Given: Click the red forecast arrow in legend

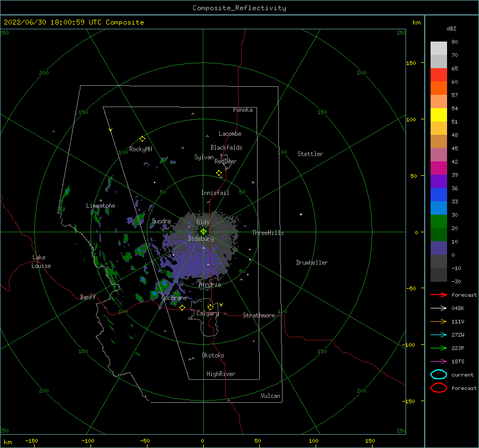Looking at the screenshot, I should pos(439,295).
